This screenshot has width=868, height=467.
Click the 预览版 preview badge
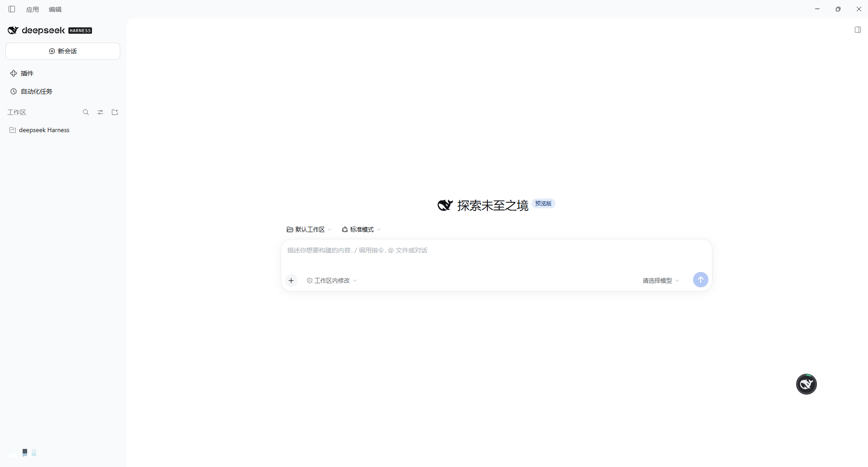[543, 204]
